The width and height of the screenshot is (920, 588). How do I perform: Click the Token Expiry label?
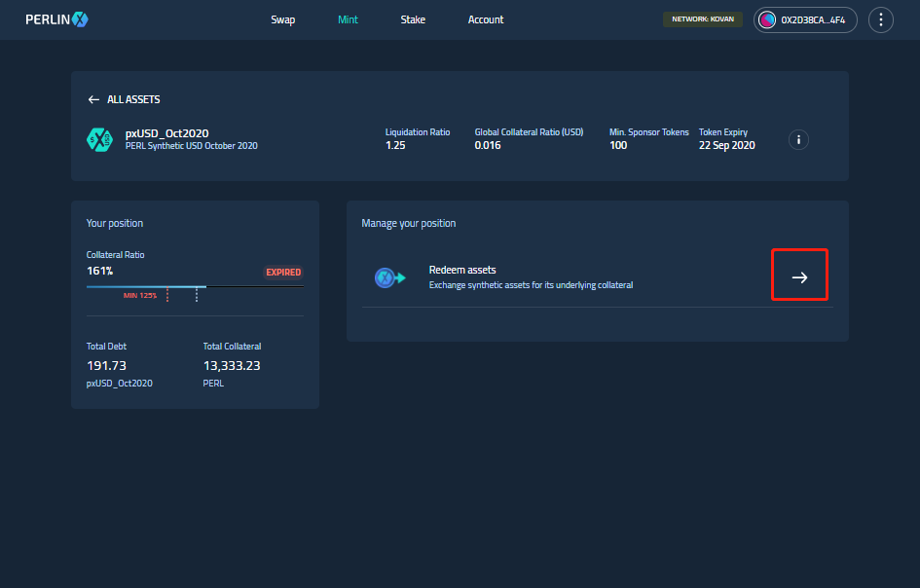(x=723, y=132)
